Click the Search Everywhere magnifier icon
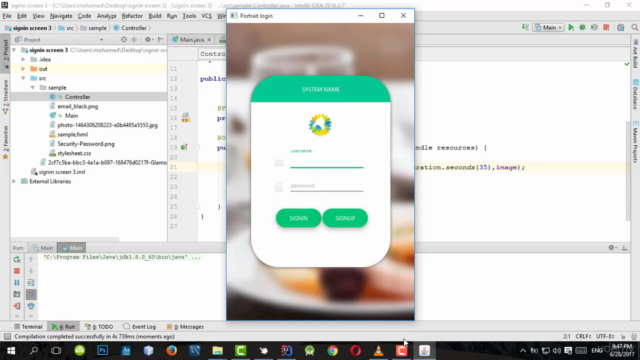 coord(634,27)
